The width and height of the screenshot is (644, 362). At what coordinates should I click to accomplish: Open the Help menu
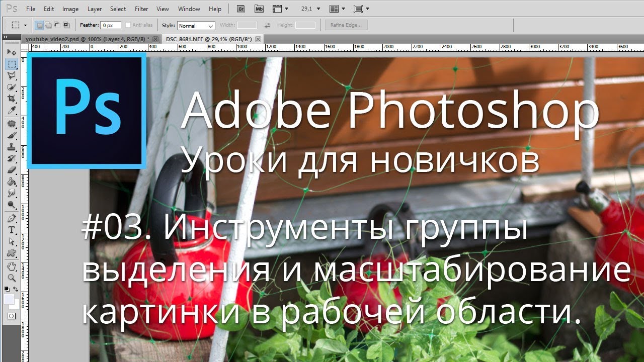tap(215, 9)
